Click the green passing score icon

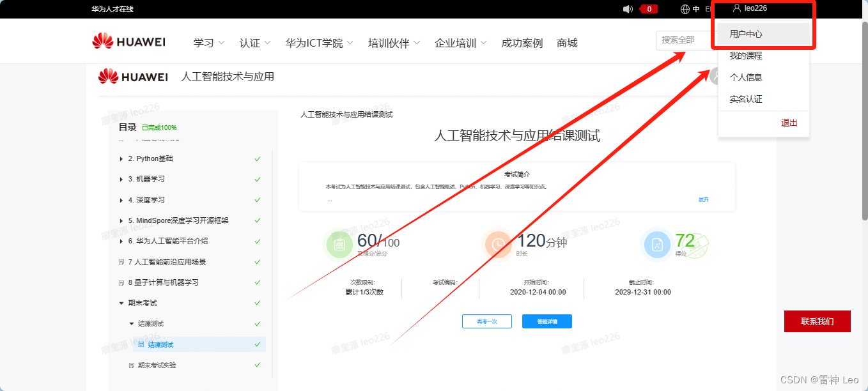pos(341,245)
